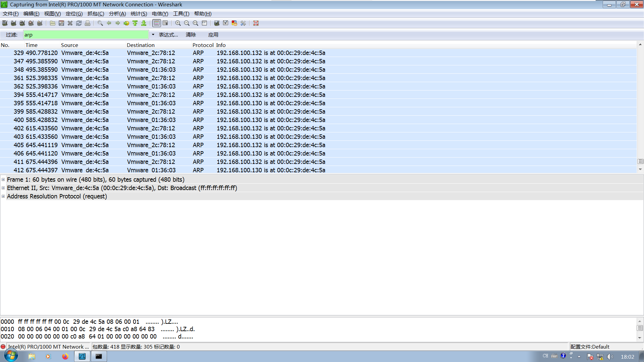Click go to last packet icon
This screenshot has width=644, height=362.
click(144, 23)
